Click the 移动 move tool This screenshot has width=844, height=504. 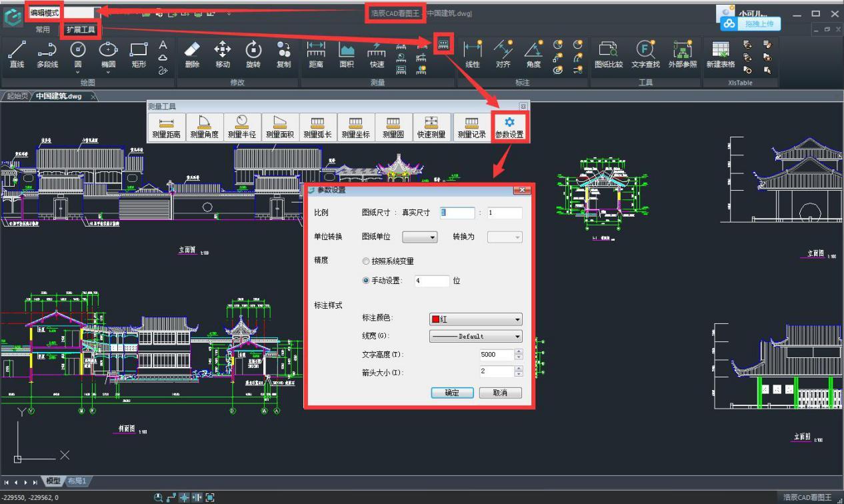[x=223, y=54]
